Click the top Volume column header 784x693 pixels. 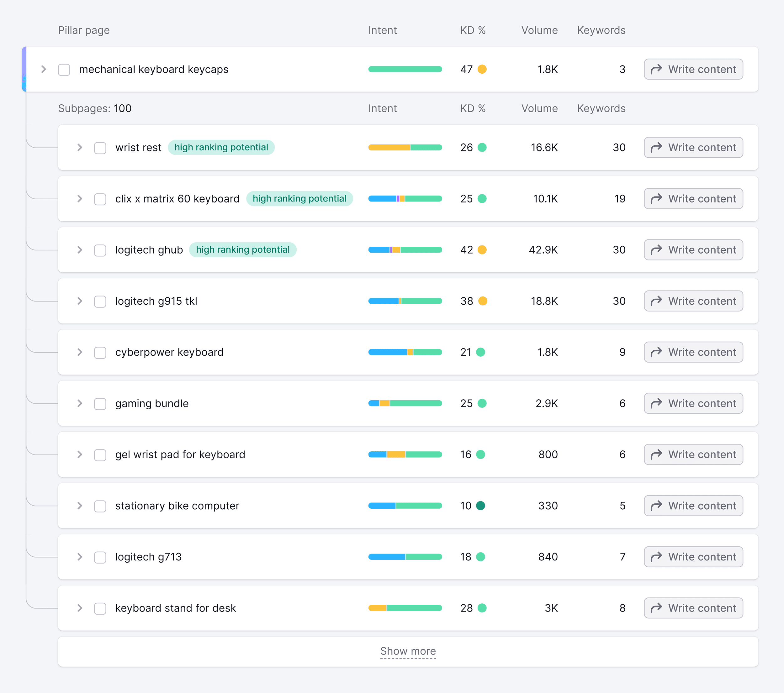coord(539,30)
